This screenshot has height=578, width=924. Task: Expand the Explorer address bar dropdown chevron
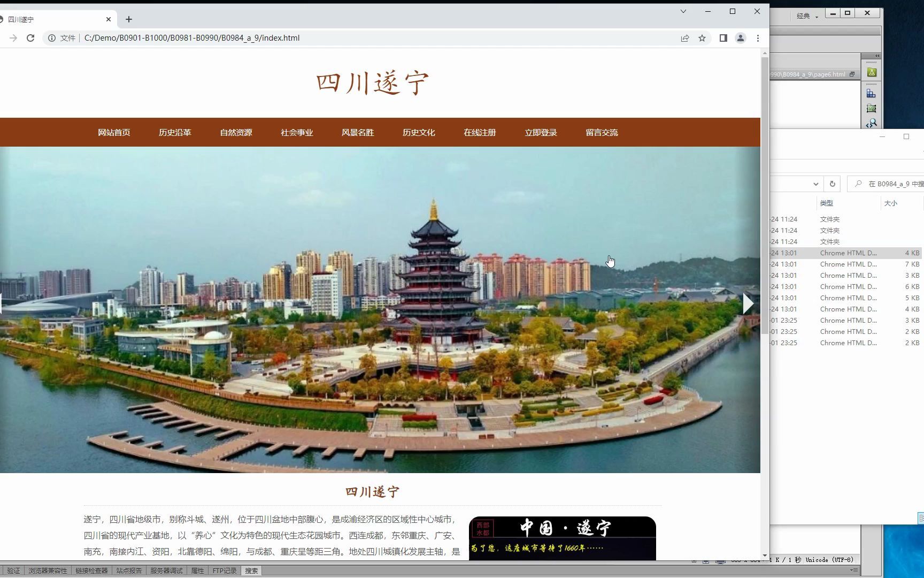[x=816, y=184]
